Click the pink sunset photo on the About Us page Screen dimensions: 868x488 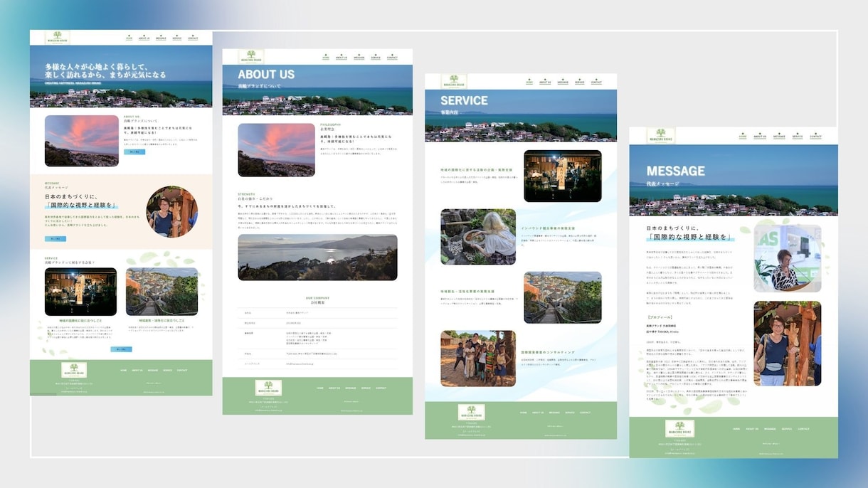[x=276, y=150]
